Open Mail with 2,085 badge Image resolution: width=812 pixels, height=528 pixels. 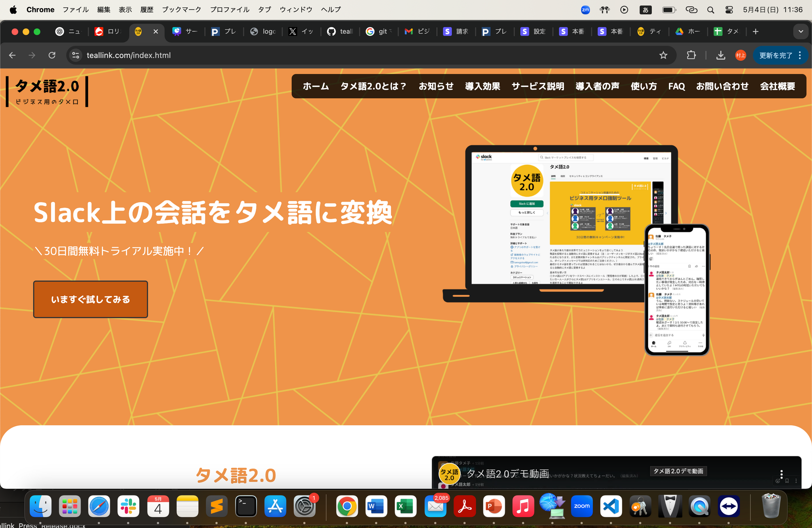435,506
